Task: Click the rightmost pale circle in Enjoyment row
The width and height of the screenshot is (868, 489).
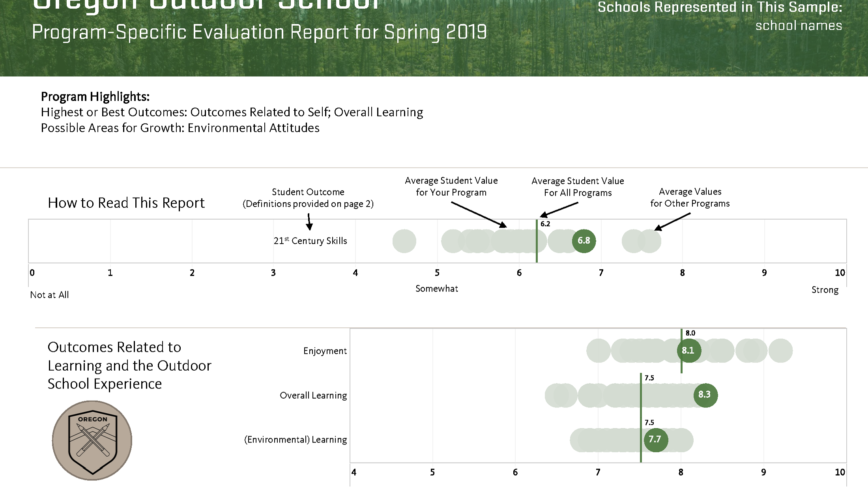Action: 781,350
